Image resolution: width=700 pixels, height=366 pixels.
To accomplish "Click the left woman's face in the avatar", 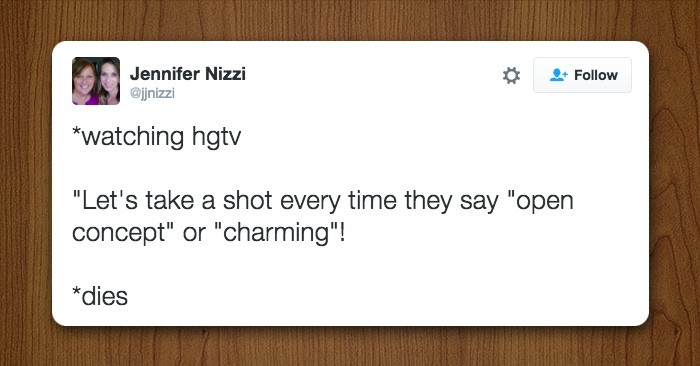I will point(84,81).
